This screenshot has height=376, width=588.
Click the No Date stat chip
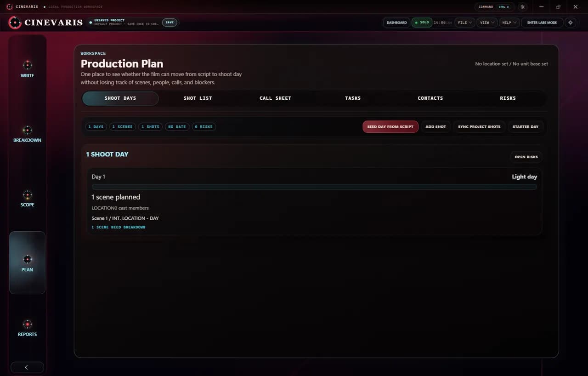coord(177,127)
